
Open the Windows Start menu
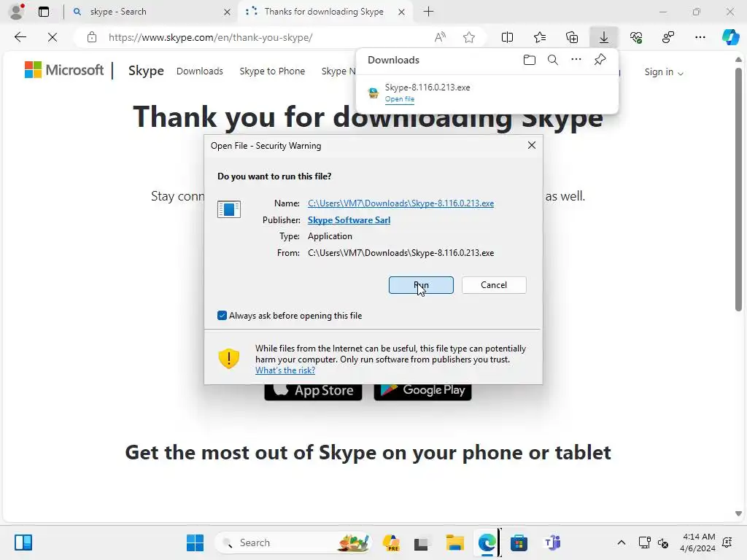pyautogui.click(x=195, y=542)
